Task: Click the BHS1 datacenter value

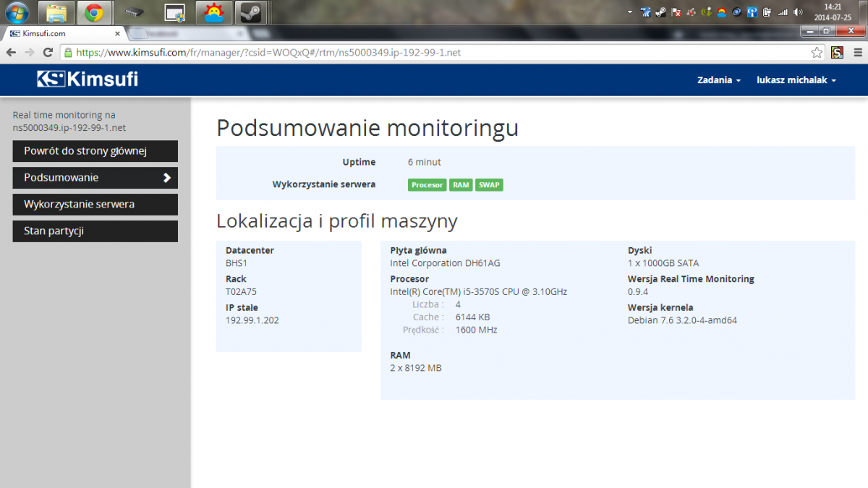Action: point(237,263)
